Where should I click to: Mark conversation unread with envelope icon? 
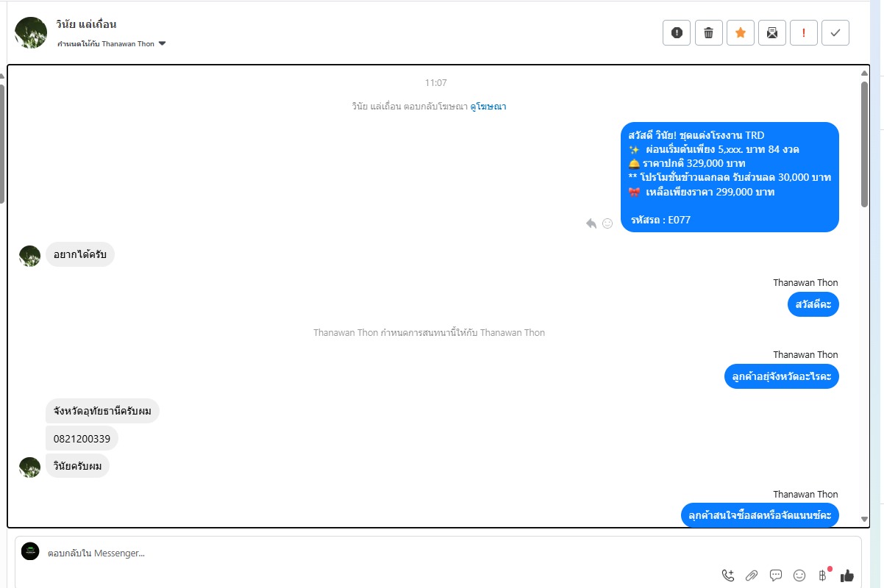pyautogui.click(x=772, y=32)
